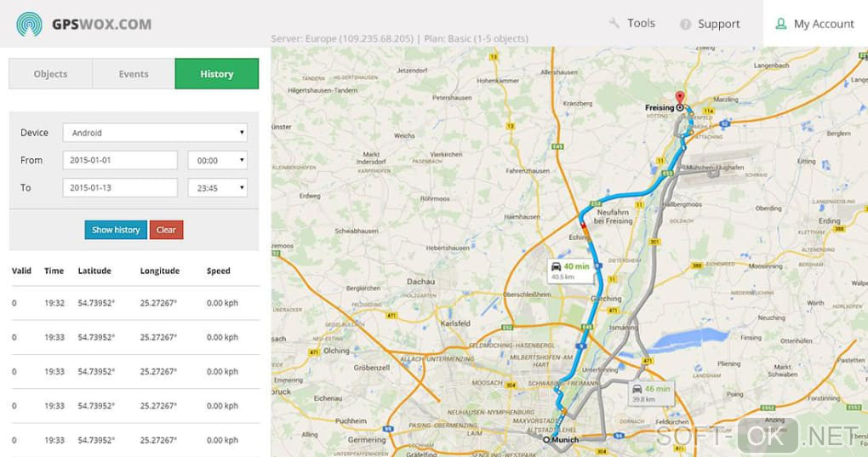Click the 40 min route info box

[x=570, y=271]
